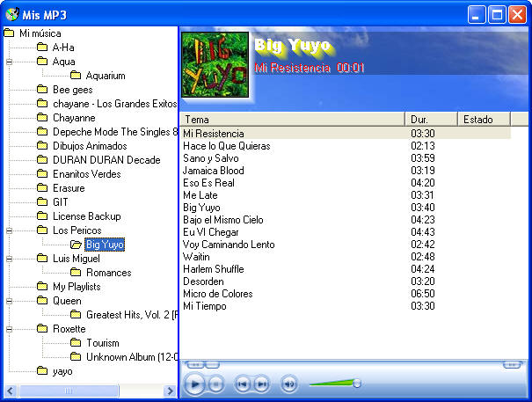The width and height of the screenshot is (532, 402).
Task: Click the Aquarium folder icon
Action: [x=76, y=75]
